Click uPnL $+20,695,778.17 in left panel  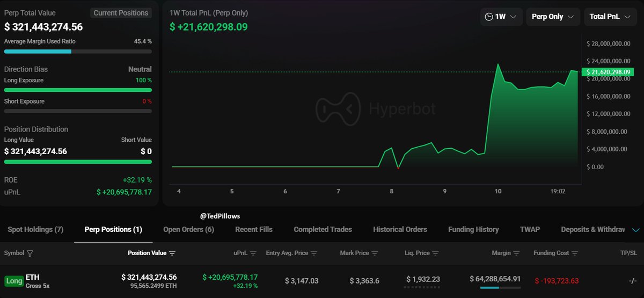pyautogui.click(x=124, y=192)
